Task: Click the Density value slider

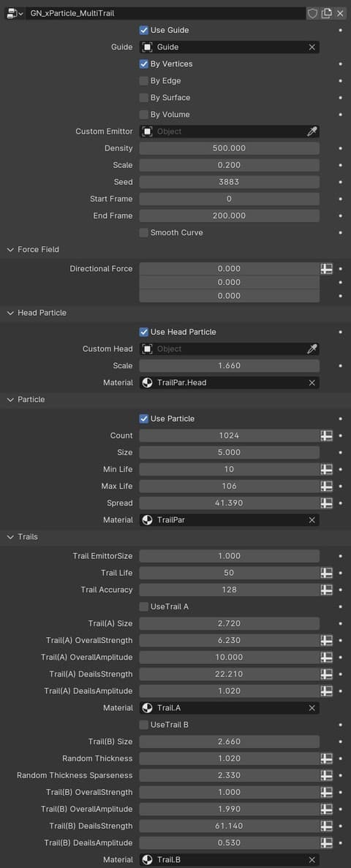Action: [229, 148]
